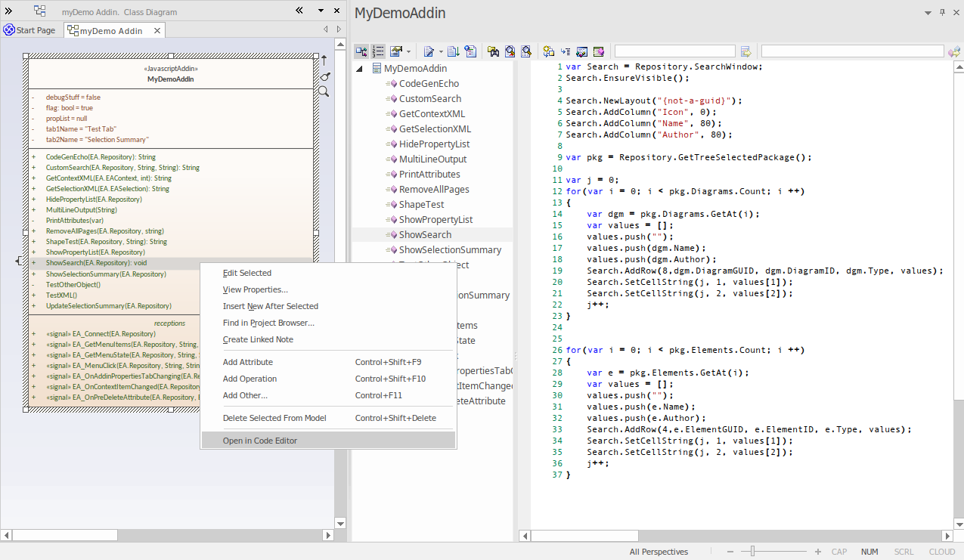Click the structure tree icon in code toolbar
Viewport: 964px width, 560px height.
tap(361, 51)
